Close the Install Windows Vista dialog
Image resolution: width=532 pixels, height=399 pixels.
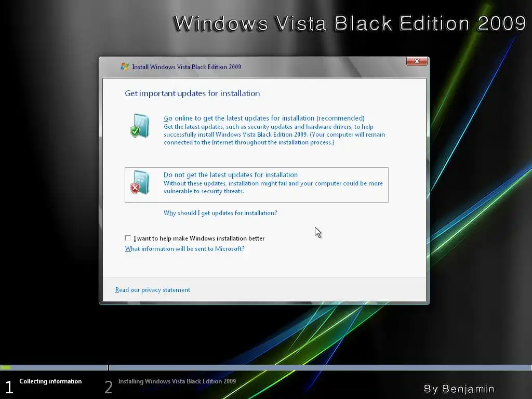[x=417, y=61]
